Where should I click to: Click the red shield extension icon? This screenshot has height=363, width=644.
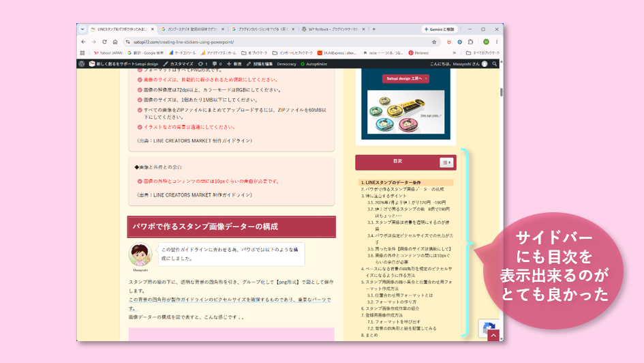449,42
